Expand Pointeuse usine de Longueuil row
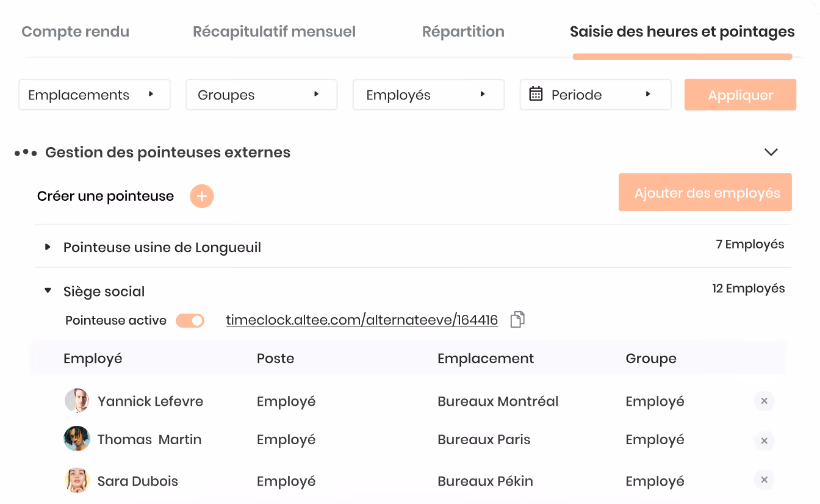The image size is (820, 504). [x=48, y=247]
